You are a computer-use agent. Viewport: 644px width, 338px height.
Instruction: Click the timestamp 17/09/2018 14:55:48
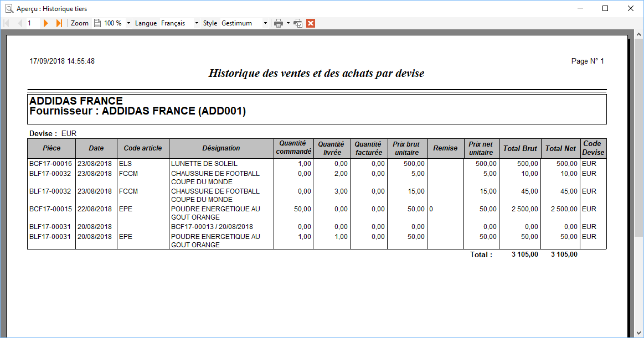(x=62, y=61)
